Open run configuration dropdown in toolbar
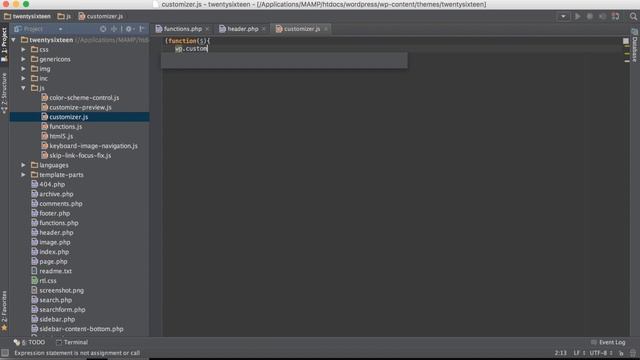 click(x=563, y=16)
